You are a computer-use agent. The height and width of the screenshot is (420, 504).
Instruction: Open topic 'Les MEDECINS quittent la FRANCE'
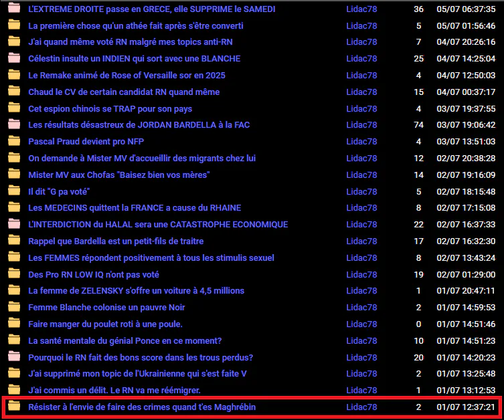(135, 208)
